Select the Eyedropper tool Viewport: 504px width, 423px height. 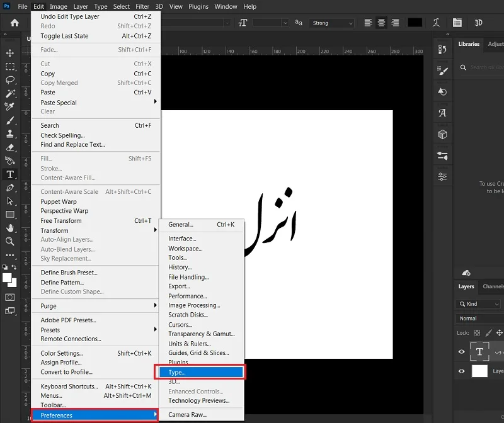[10, 106]
